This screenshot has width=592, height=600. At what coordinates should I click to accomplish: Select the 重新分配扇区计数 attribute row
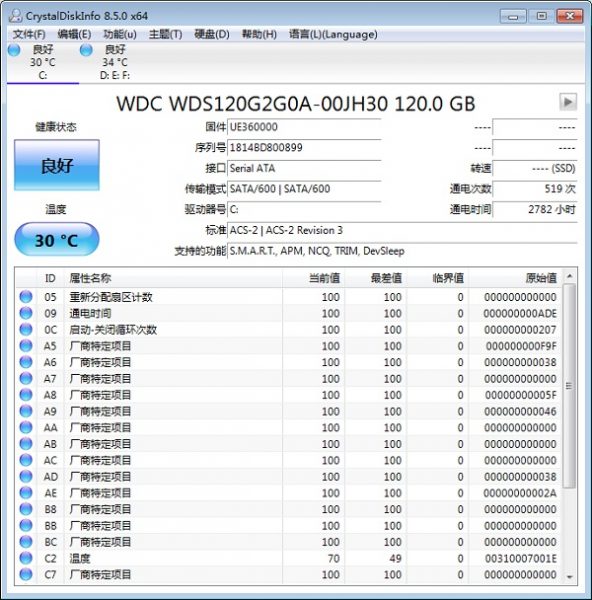(289, 297)
